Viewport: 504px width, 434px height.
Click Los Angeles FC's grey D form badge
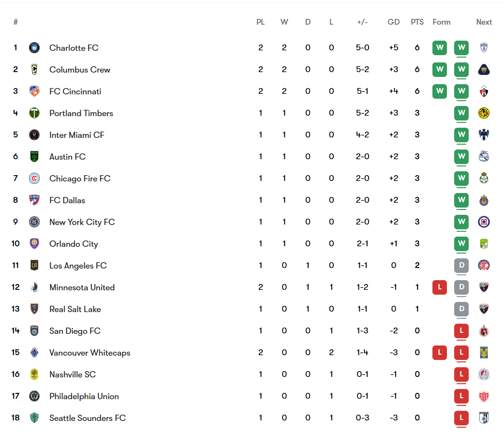(x=461, y=266)
